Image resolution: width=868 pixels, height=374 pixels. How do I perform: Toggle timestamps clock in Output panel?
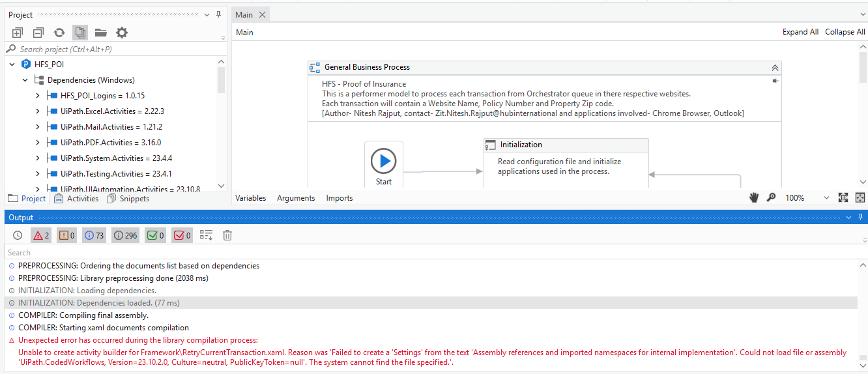click(18, 235)
